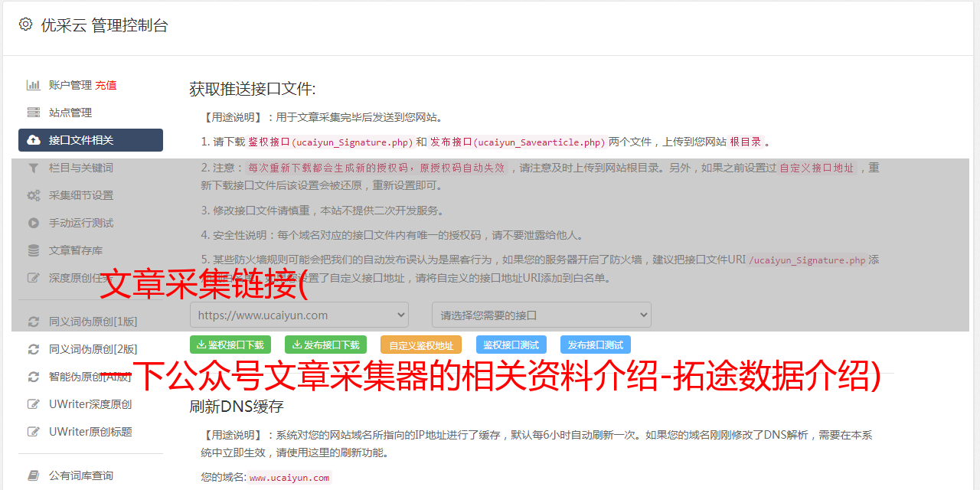Screen dimensions: 980x490
Task: Click the blue 鉴权接口测试 button
Action: pos(511,345)
